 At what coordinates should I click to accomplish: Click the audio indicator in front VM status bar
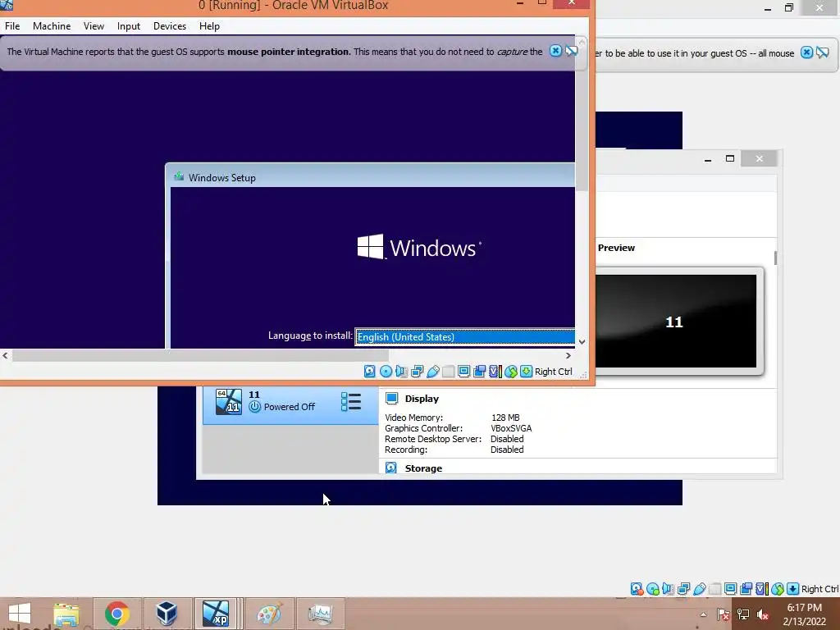point(401,372)
